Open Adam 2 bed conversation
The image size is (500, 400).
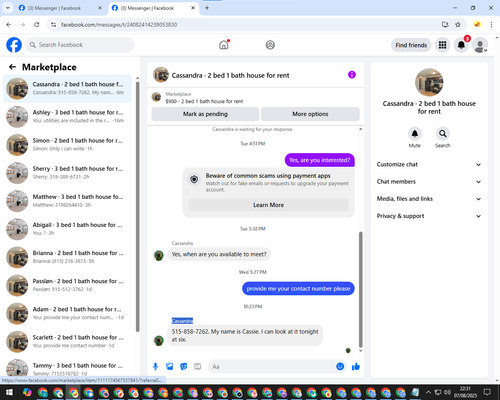[67, 313]
